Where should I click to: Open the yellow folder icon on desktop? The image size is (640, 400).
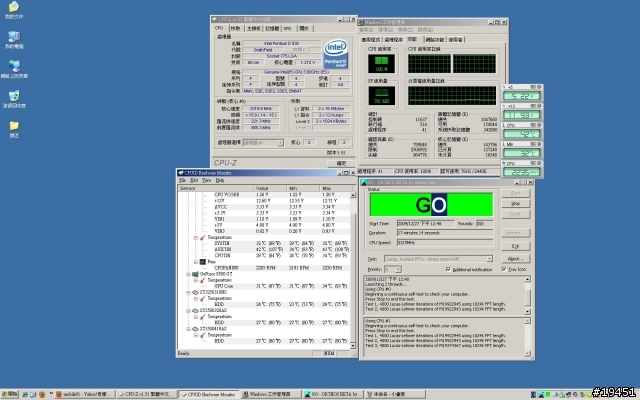[14, 129]
